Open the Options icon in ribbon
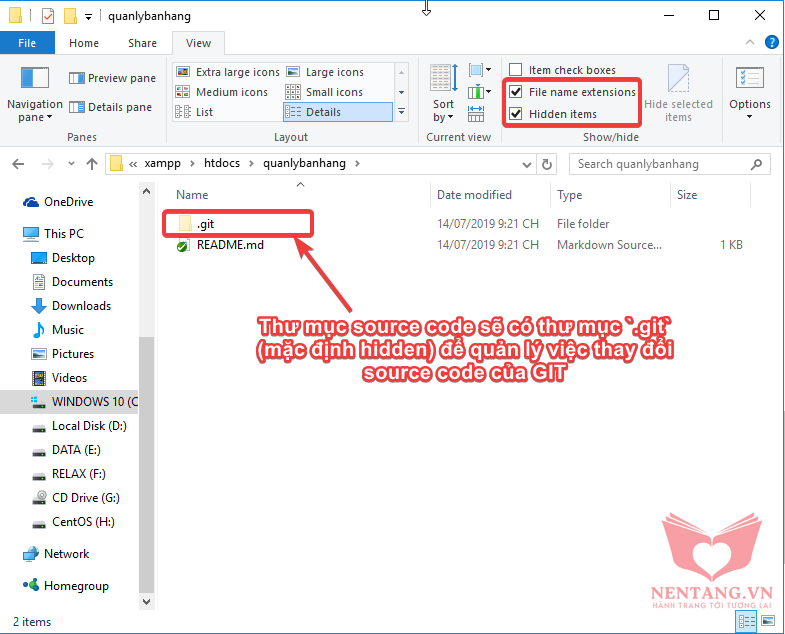Viewport: 785px width, 634px height. coord(749,80)
